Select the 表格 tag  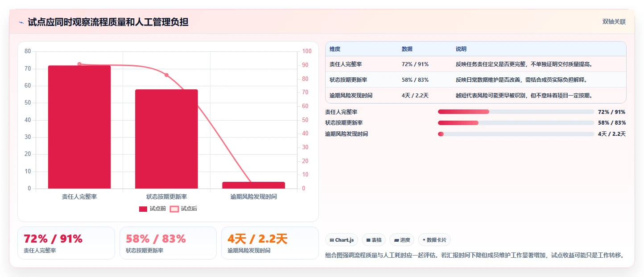coord(374,240)
